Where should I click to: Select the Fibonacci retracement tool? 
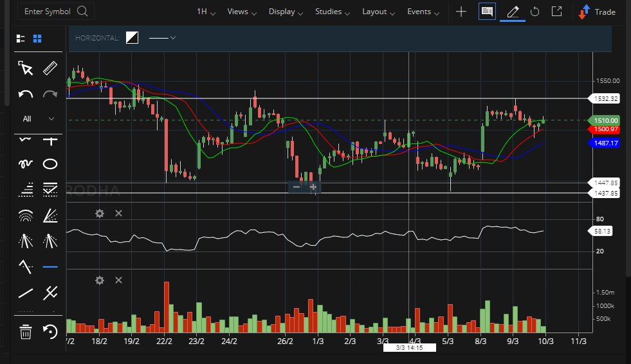(26, 190)
